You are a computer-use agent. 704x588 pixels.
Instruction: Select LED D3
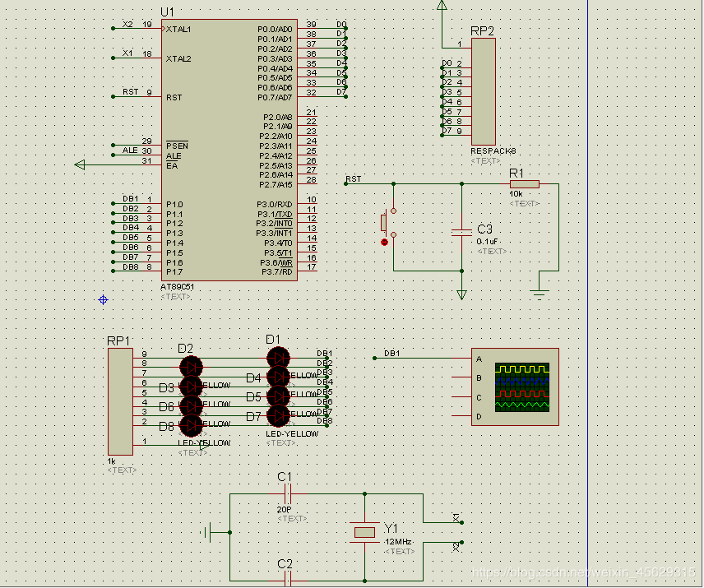[191, 387]
